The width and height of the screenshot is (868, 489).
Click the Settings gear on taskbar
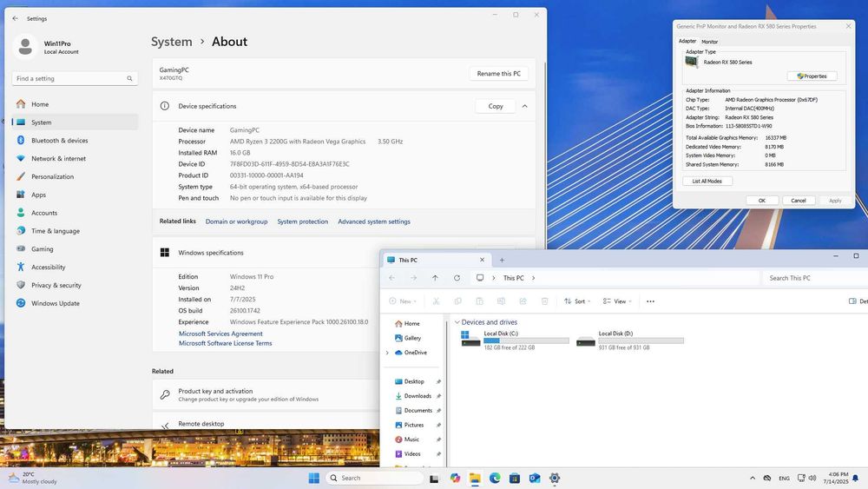555,478
